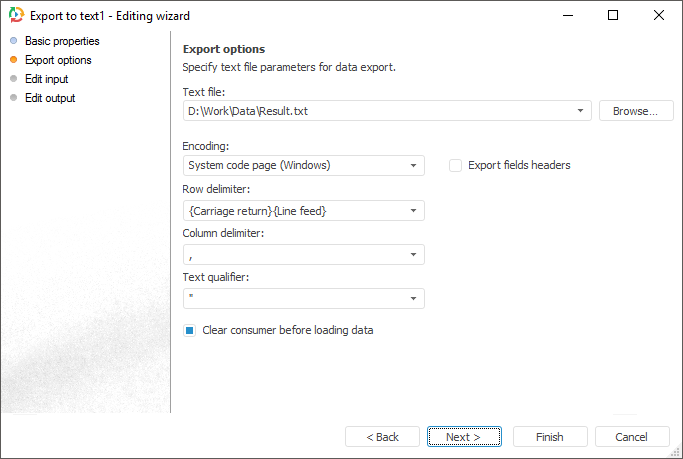The height and width of the screenshot is (459, 683).
Task: Go to Basic properties wizard page
Action: tap(62, 41)
